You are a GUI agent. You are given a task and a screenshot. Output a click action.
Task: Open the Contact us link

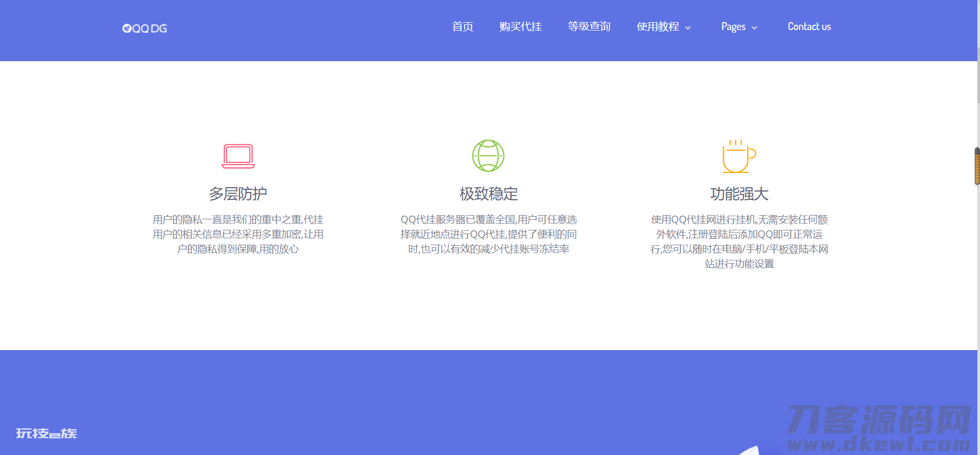coord(809,26)
